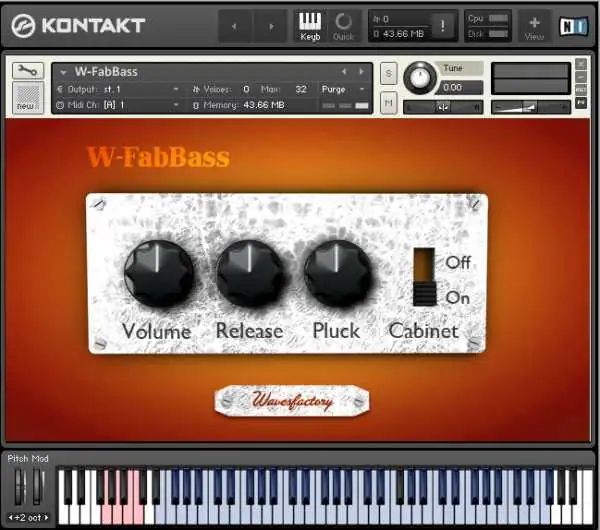Select previous instrument via left arrow beside W-FabBass
This screenshot has height=530, width=600.
(344, 71)
